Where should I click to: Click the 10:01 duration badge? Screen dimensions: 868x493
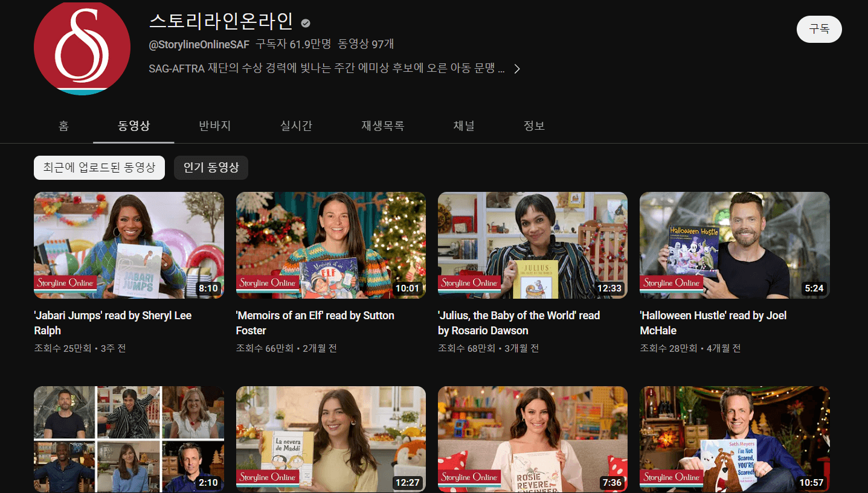407,288
